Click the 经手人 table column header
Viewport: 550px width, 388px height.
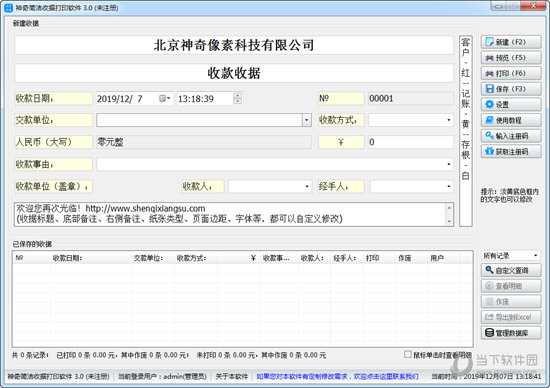point(347,258)
